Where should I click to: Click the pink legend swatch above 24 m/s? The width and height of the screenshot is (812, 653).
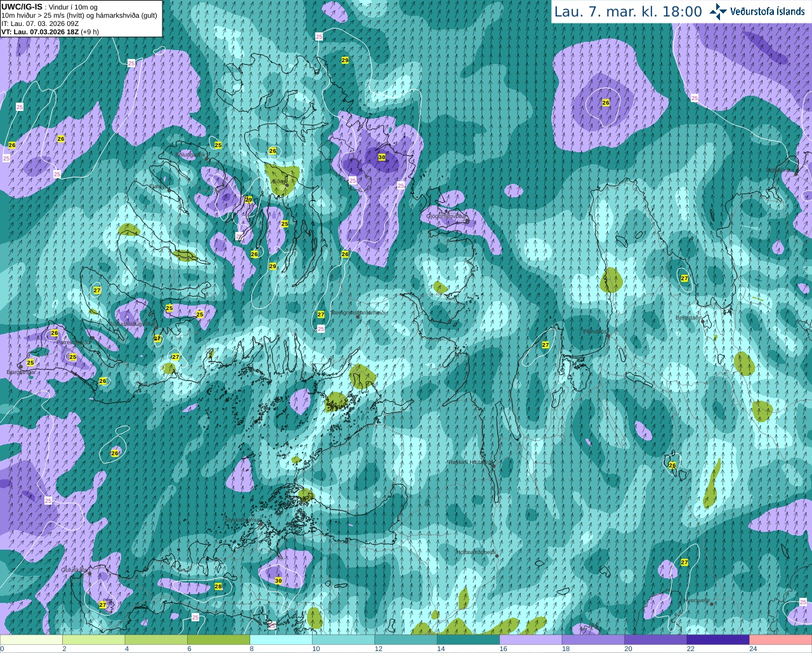tap(781, 640)
